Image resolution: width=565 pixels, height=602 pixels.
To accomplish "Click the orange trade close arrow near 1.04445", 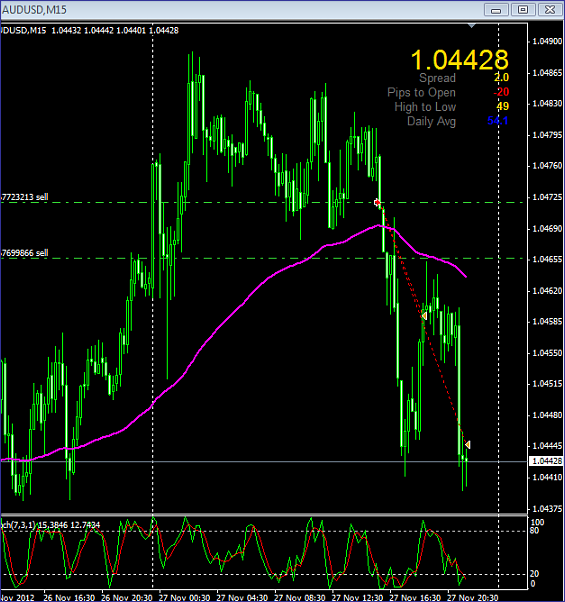I will 468,445.
